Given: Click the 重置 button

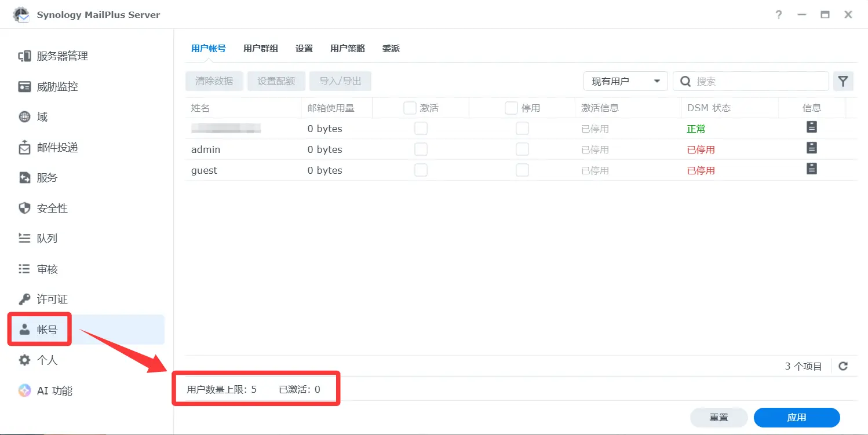Looking at the screenshot, I should click(719, 418).
